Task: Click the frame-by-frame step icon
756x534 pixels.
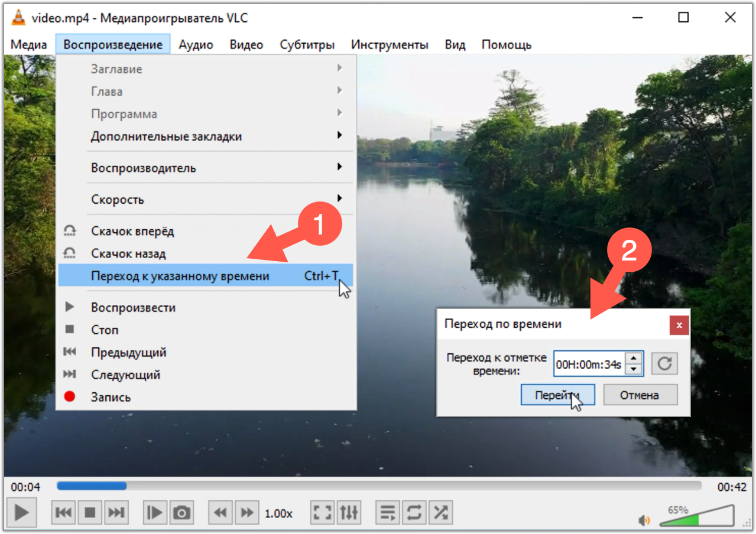Action: click(155, 513)
